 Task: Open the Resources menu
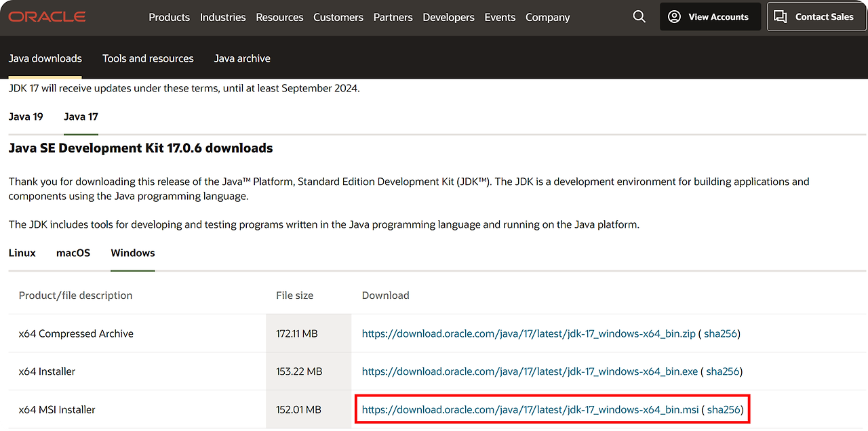pos(279,17)
